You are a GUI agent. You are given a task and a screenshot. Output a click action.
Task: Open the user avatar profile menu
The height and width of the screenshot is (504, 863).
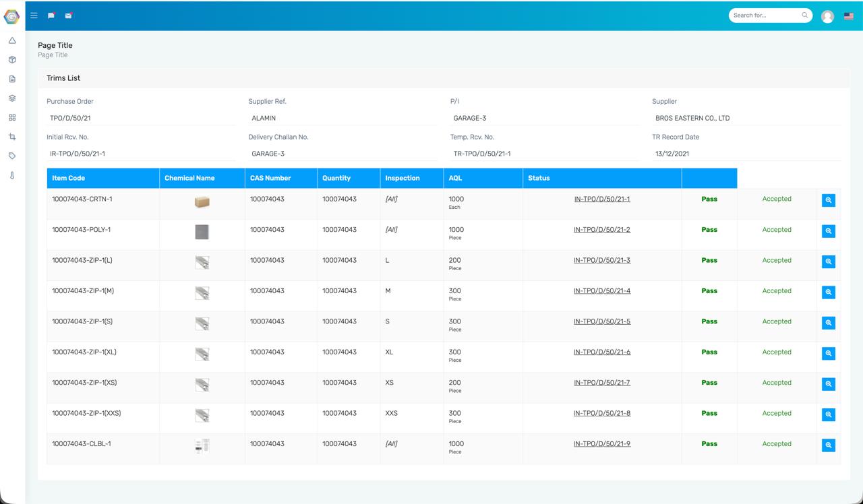click(x=827, y=16)
